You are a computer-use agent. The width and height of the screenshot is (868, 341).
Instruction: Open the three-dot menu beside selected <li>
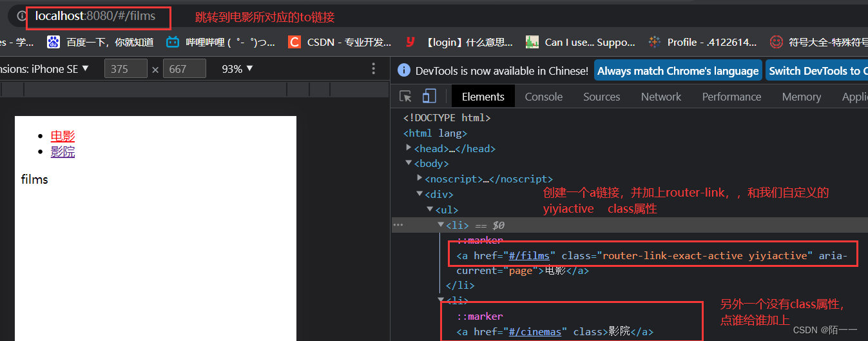(398, 225)
